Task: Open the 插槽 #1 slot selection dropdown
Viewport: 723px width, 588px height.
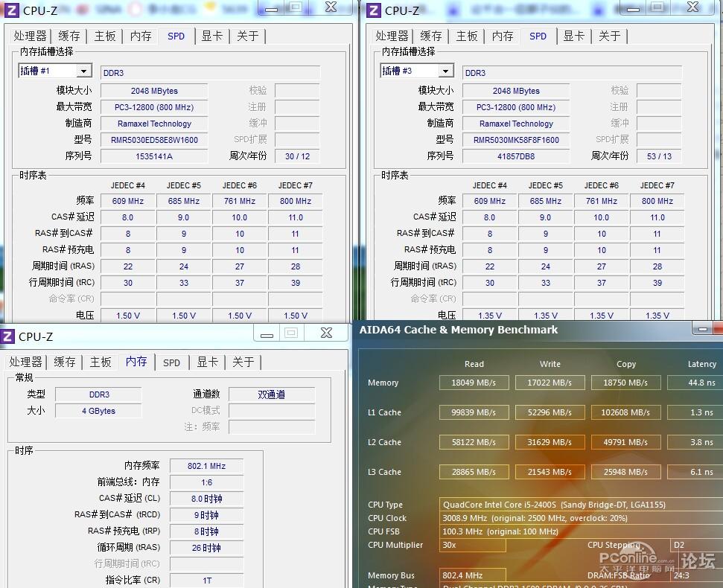Action: point(83,71)
